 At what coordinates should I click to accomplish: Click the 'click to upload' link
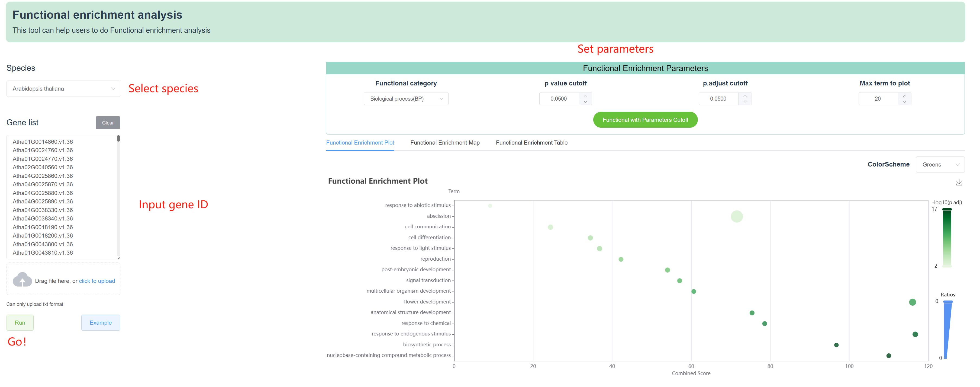click(x=97, y=281)
